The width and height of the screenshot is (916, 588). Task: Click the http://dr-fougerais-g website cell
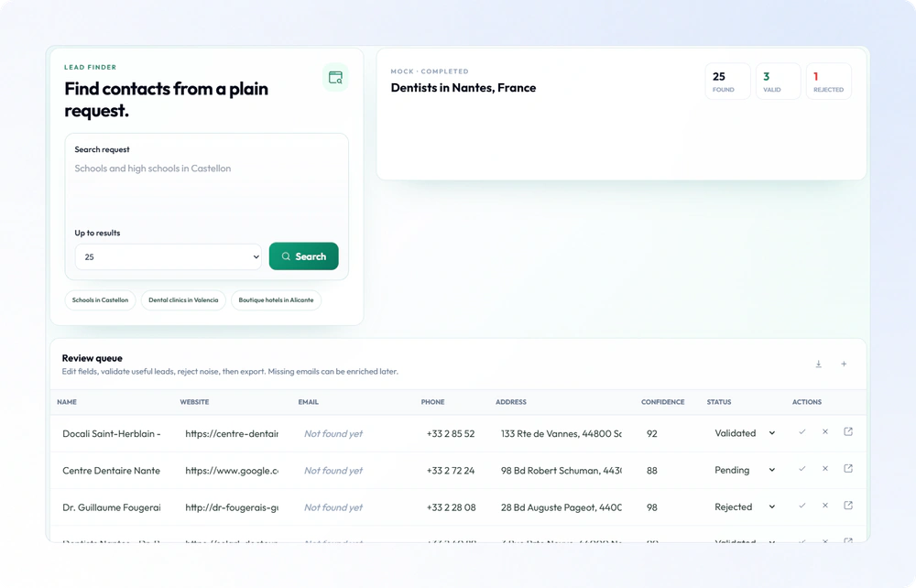tap(232, 507)
